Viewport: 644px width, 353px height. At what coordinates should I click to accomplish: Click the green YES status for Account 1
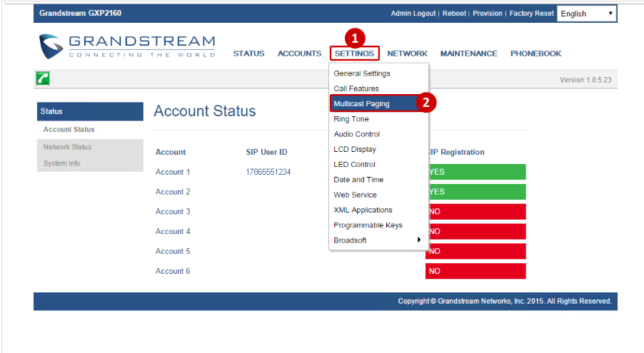(477, 172)
